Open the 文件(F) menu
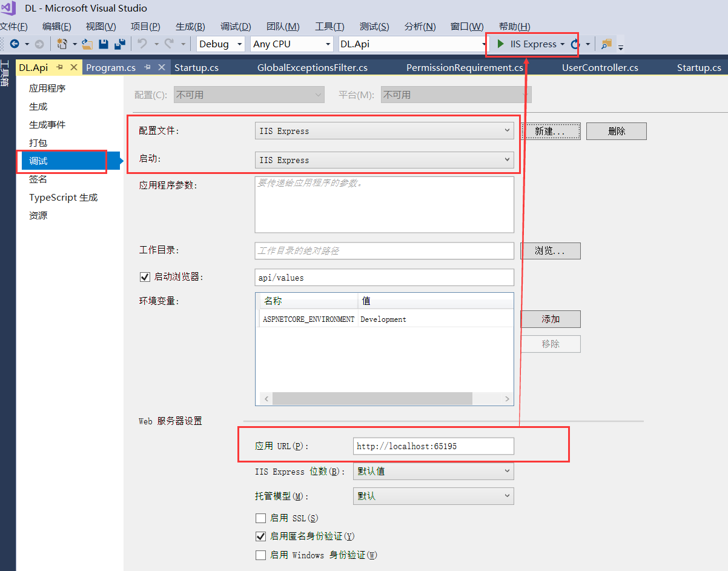 [13, 26]
